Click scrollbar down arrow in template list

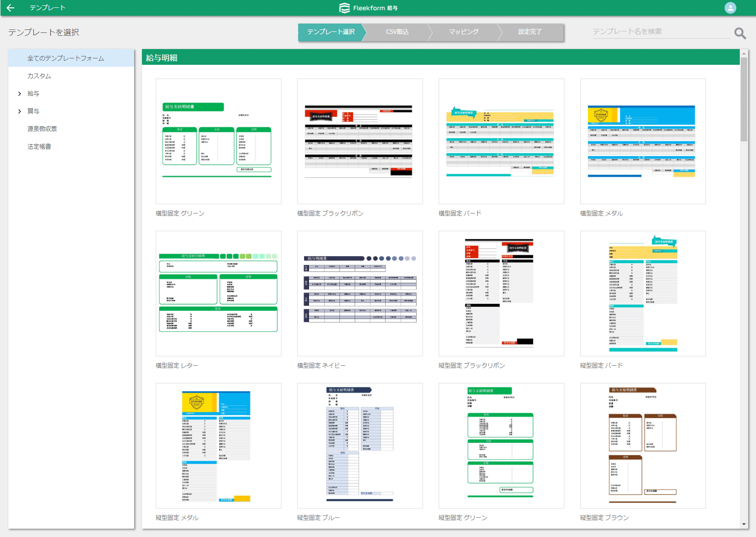point(744,524)
